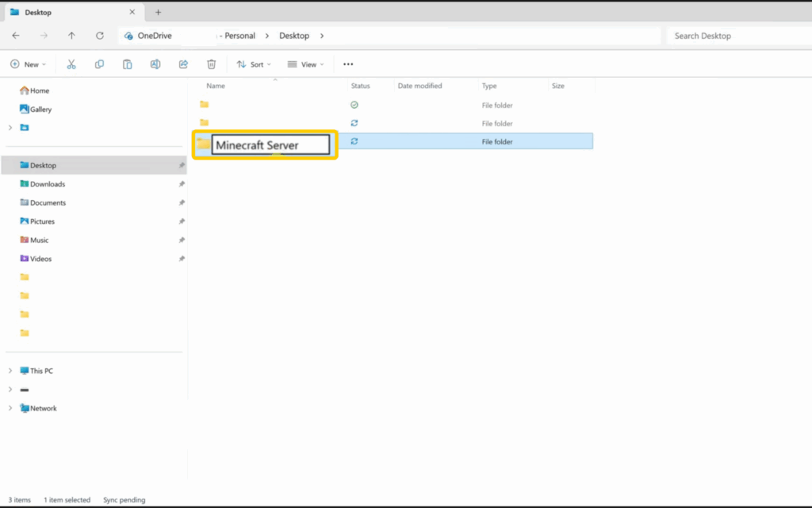
Task: Expand the This PC tree node
Action: coord(10,371)
